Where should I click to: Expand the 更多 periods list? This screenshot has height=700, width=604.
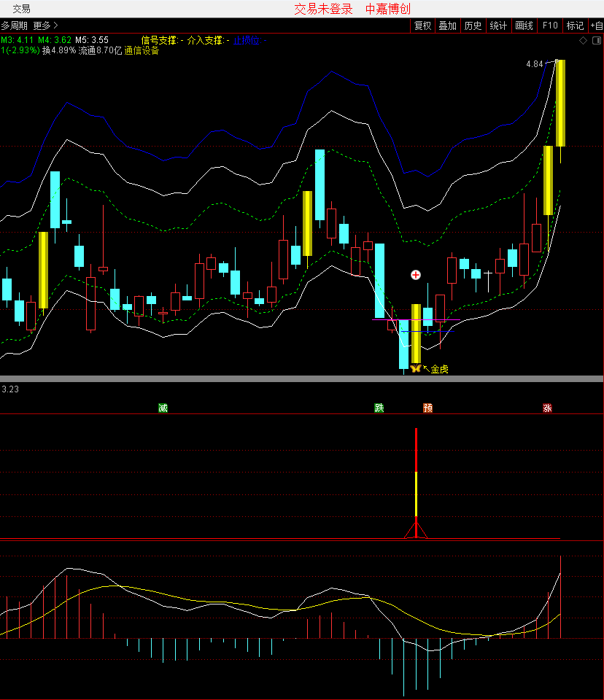pos(45,26)
